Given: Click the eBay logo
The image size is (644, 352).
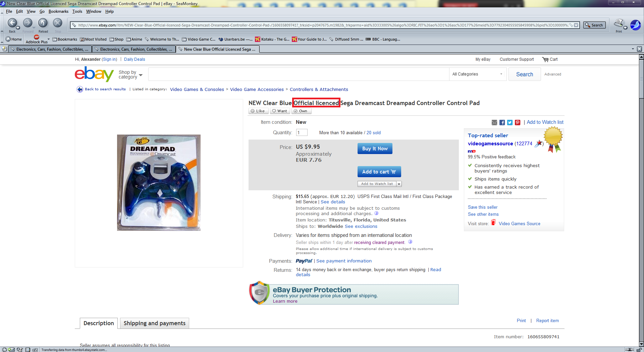Looking at the screenshot, I should point(94,74).
